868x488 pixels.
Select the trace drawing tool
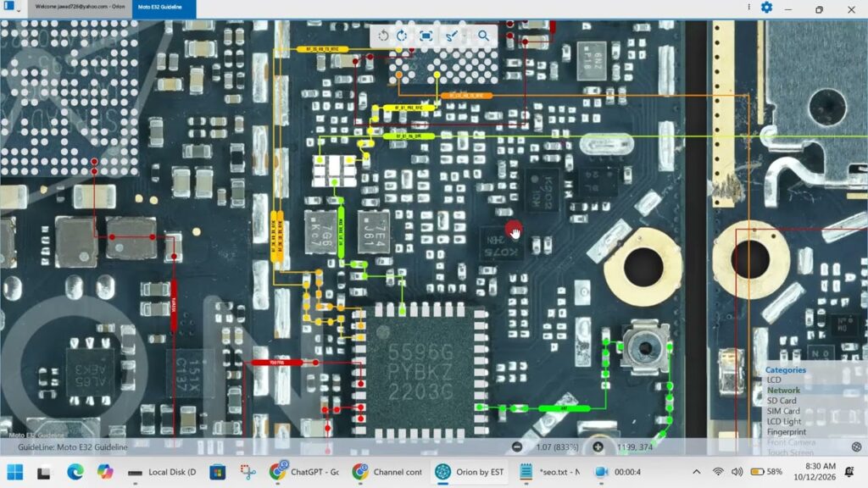[452, 36]
